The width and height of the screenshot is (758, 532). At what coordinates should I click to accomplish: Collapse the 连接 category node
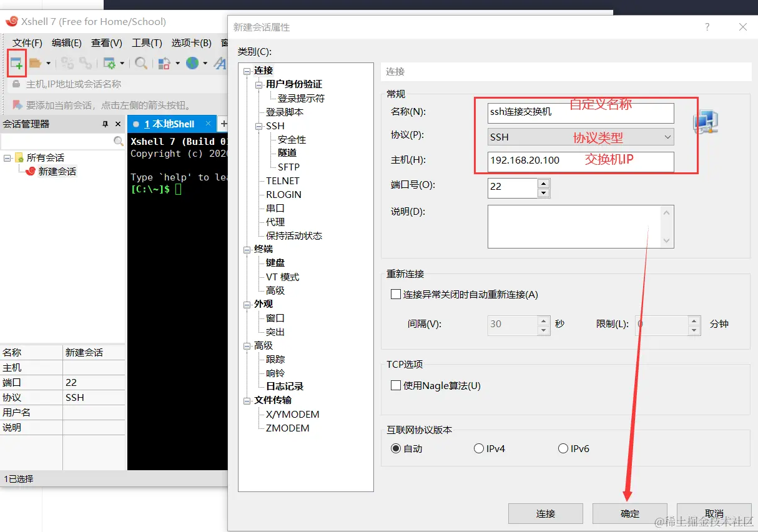coord(247,71)
